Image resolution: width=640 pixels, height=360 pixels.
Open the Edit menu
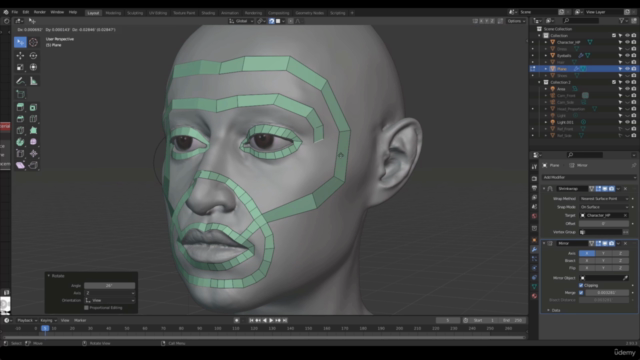(x=26, y=12)
